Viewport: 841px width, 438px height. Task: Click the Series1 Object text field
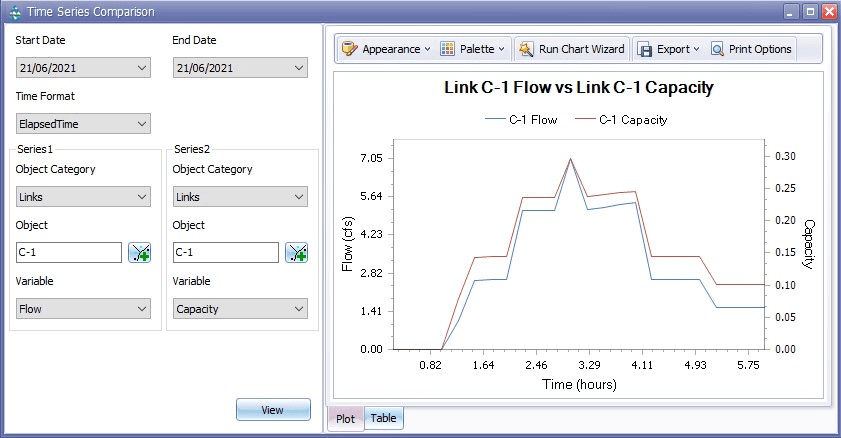click(68, 253)
